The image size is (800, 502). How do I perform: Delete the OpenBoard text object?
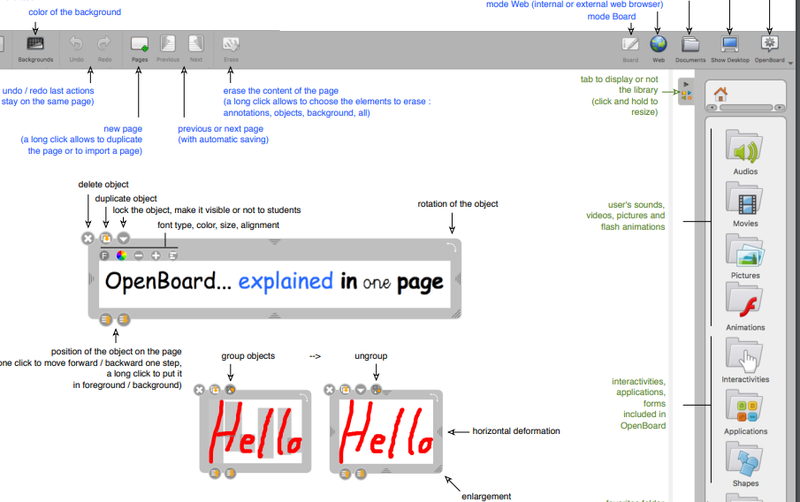88,238
